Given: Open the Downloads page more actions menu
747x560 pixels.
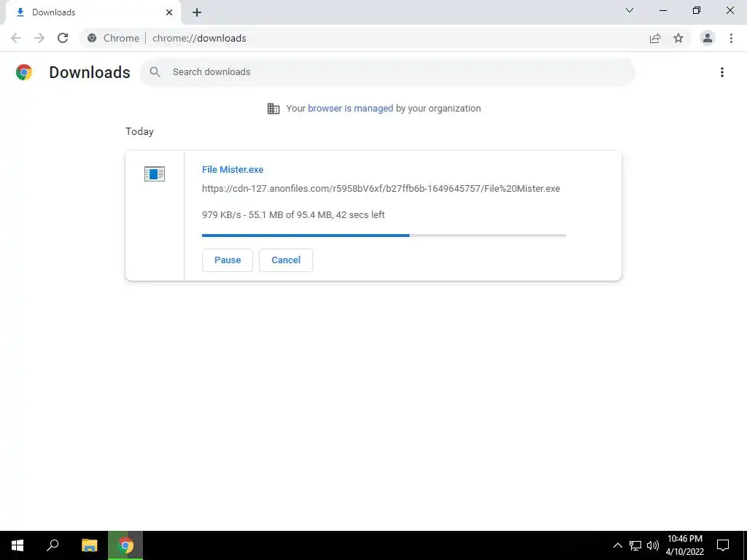Looking at the screenshot, I should pyautogui.click(x=722, y=72).
